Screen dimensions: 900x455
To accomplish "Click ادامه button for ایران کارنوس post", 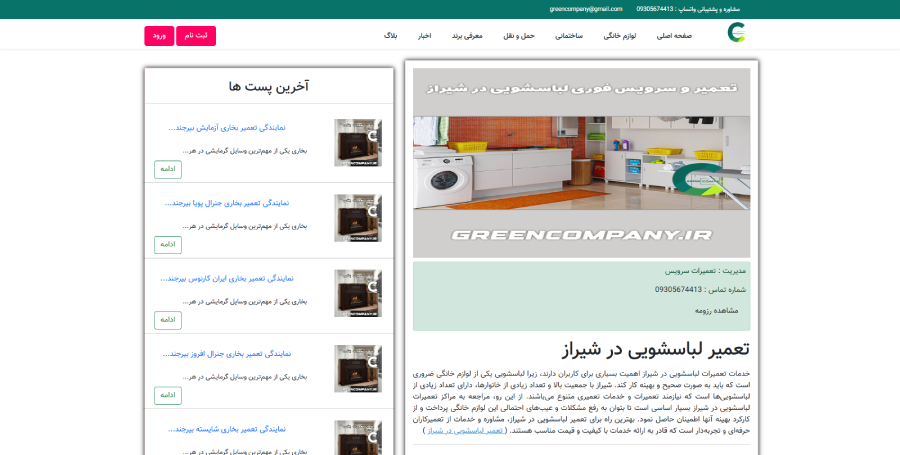I will click(x=168, y=320).
